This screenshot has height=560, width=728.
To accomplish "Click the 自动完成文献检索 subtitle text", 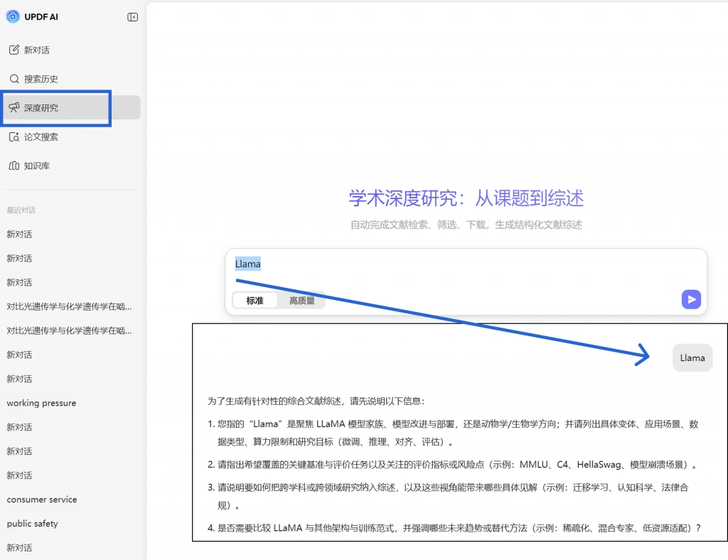I will pos(466,225).
